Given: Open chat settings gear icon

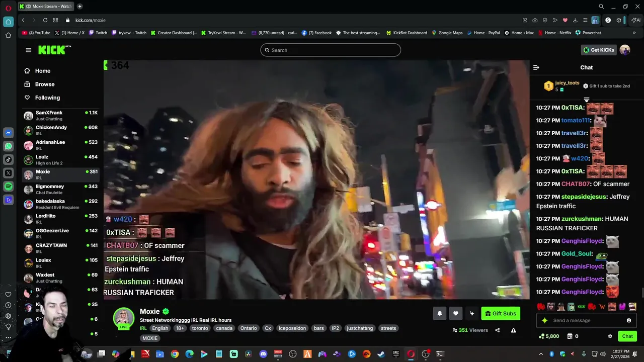Looking at the screenshot, I should coord(610,336).
